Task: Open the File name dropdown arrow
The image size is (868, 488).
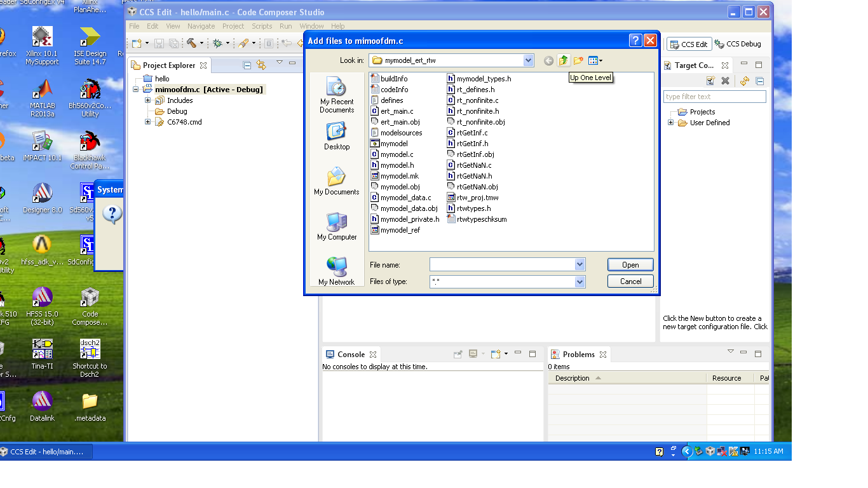Action: [x=580, y=264]
